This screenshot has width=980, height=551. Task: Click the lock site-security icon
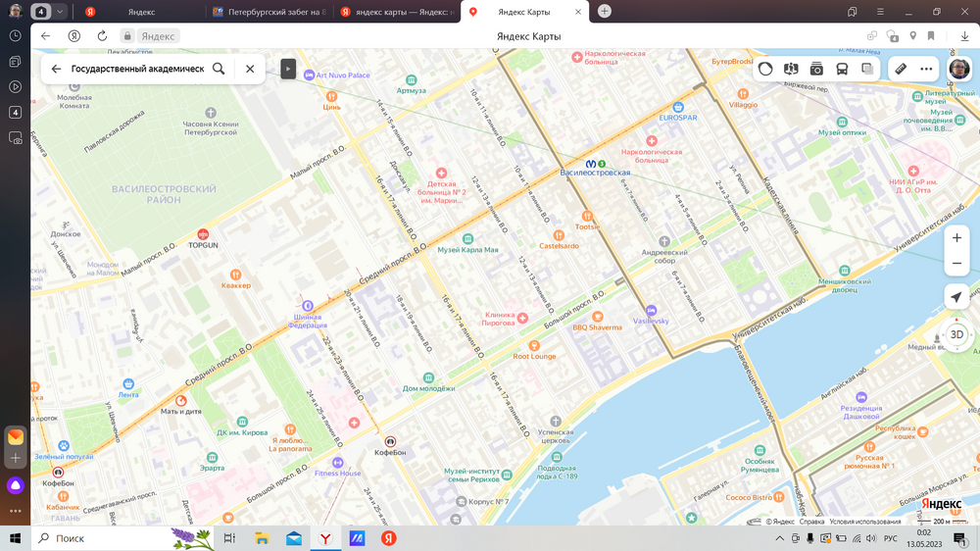[126, 36]
